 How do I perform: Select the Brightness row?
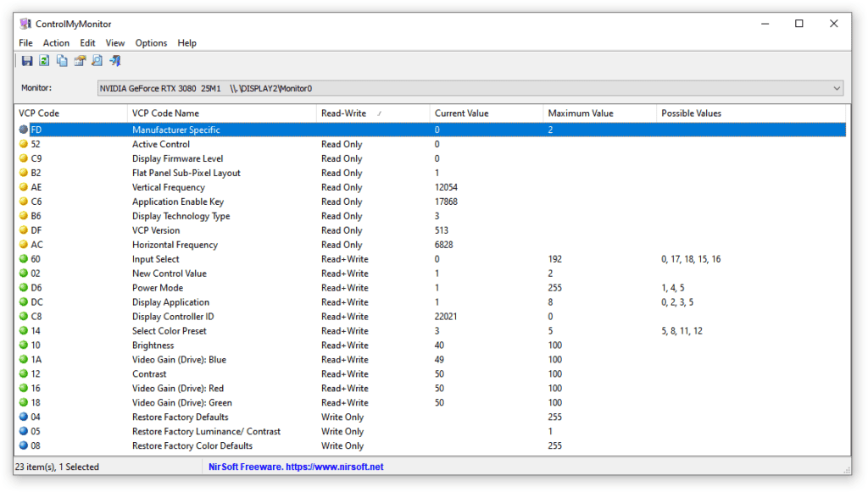click(431, 345)
